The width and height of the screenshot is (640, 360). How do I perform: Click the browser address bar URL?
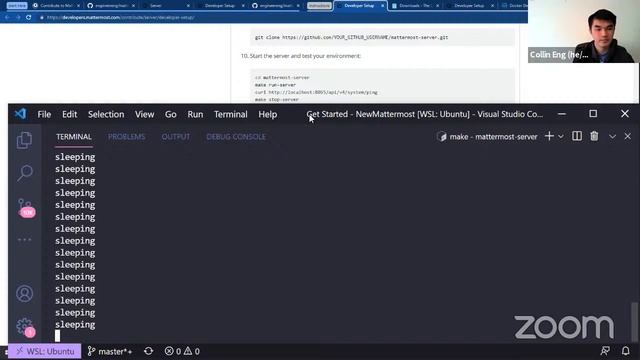(120, 18)
